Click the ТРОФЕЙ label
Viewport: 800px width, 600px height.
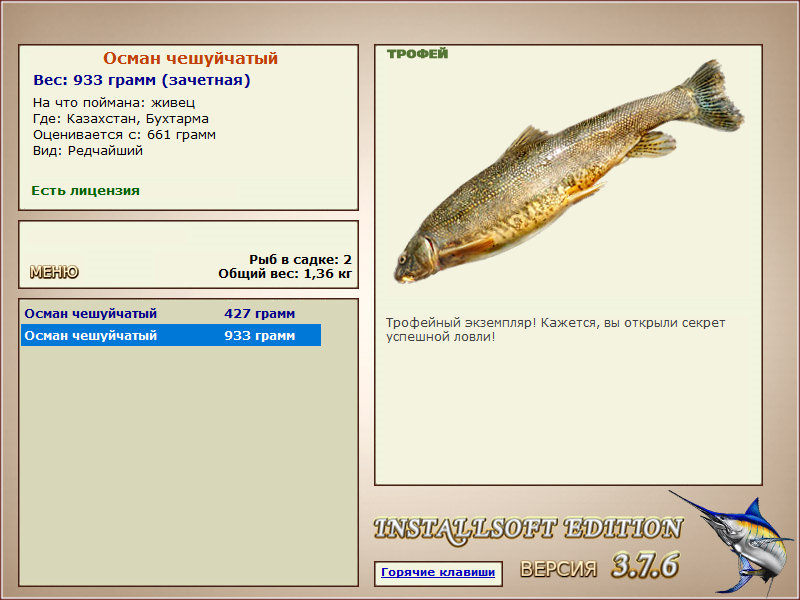[417, 54]
